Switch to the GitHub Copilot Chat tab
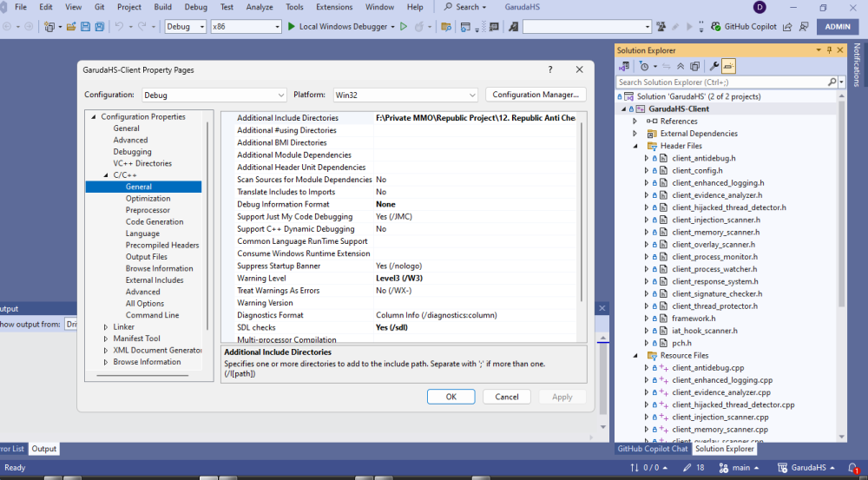The width and height of the screenshot is (868, 480). (652, 449)
